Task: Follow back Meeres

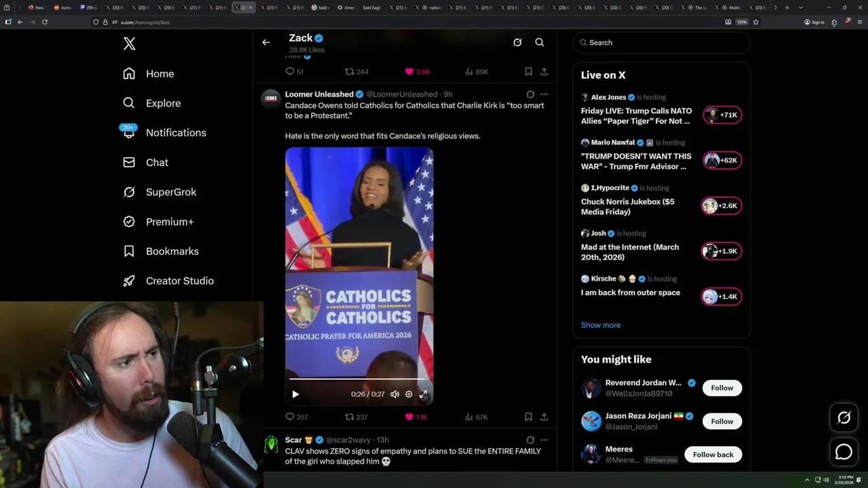Action: (x=713, y=455)
